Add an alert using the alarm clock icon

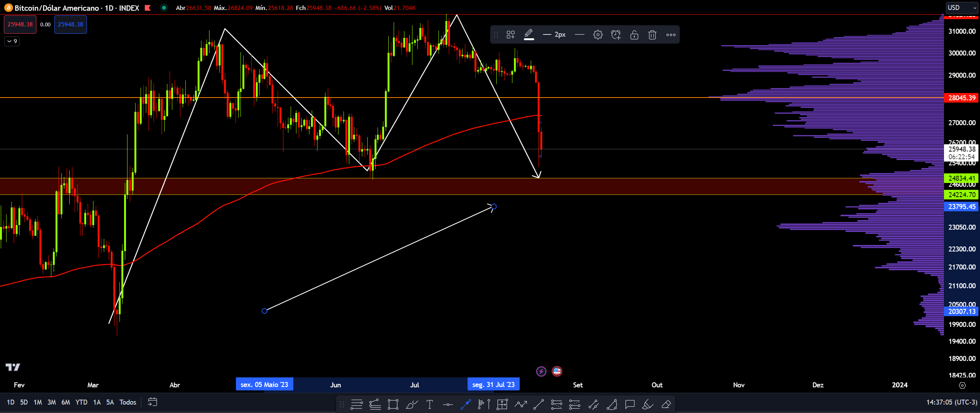tap(616, 35)
